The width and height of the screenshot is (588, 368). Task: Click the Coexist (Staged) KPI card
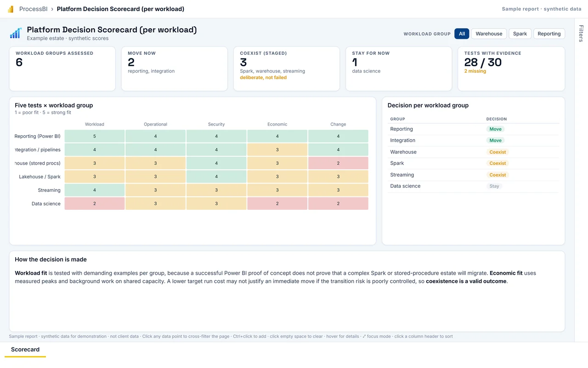pyautogui.click(x=287, y=69)
